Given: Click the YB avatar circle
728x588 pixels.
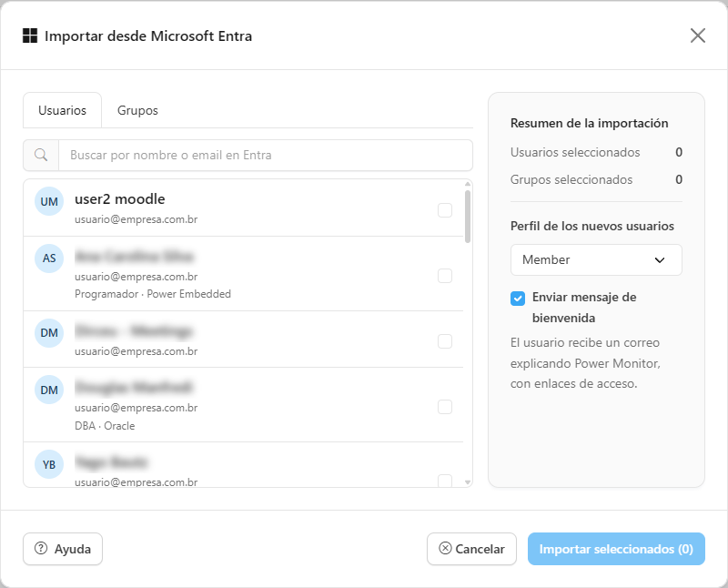Looking at the screenshot, I should pos(49,464).
